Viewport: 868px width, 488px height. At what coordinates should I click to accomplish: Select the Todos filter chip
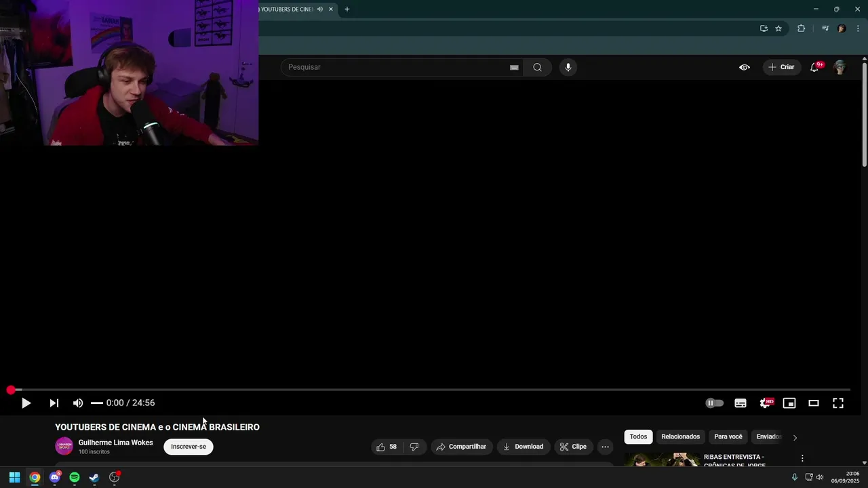pos(638,437)
